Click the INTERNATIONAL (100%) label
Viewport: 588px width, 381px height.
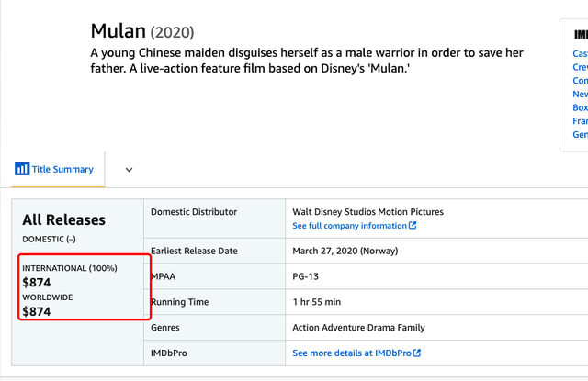click(70, 268)
